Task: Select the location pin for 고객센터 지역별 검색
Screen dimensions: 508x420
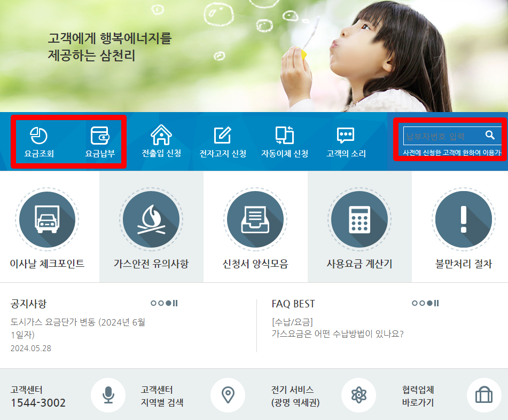Action: (228, 395)
